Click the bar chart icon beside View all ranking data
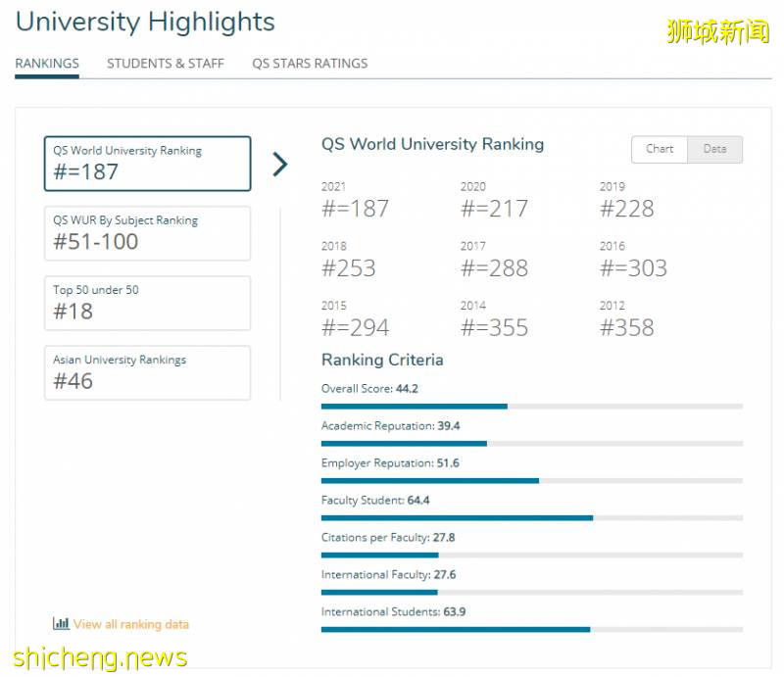784x677 pixels. click(x=61, y=624)
